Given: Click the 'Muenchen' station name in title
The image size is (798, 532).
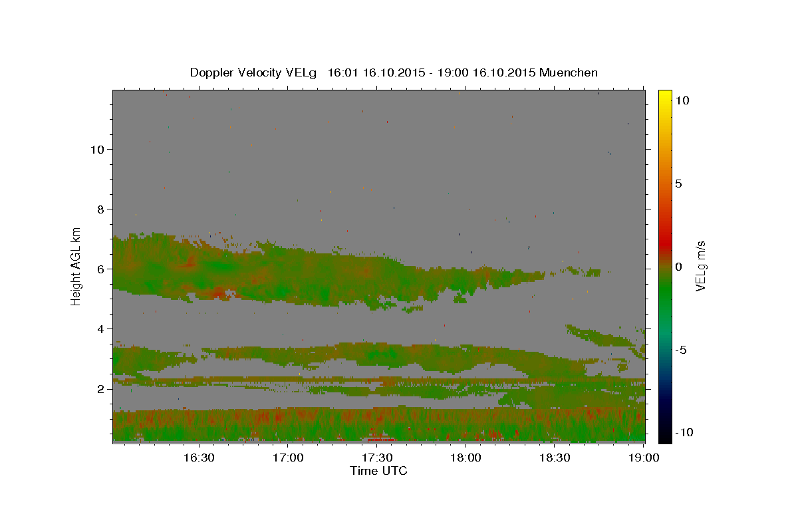Looking at the screenshot, I should [569, 72].
